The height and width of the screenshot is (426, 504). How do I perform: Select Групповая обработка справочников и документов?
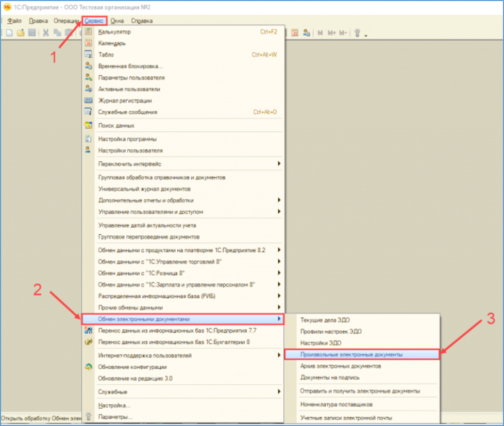click(162, 177)
